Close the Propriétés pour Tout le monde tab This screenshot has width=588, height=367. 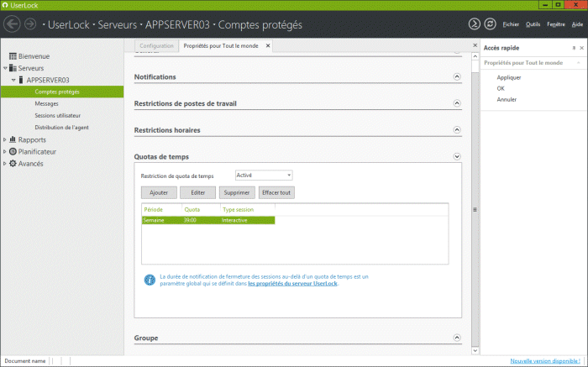(x=268, y=45)
